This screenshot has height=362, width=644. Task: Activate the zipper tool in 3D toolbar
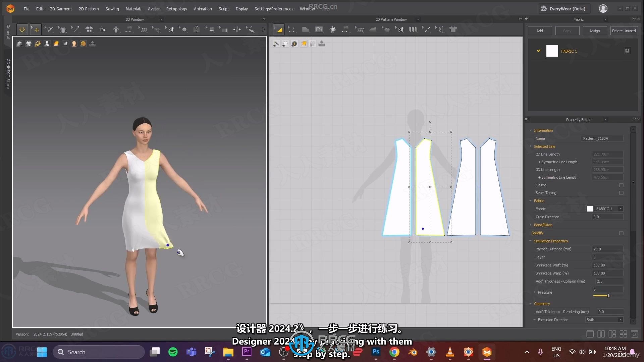[x=197, y=29]
